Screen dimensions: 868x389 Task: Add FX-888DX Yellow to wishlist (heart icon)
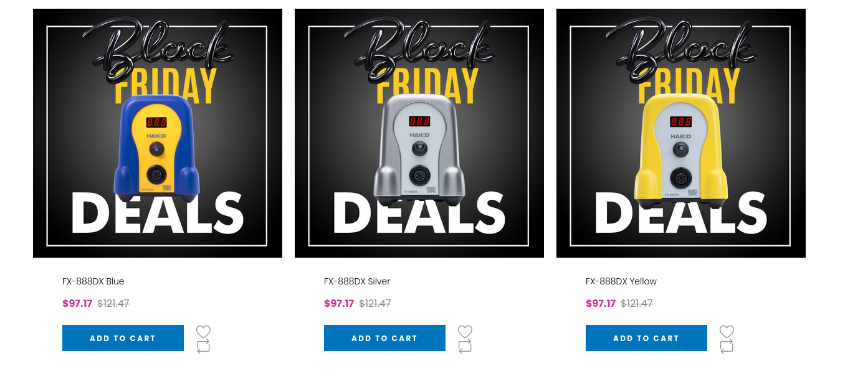point(727,331)
